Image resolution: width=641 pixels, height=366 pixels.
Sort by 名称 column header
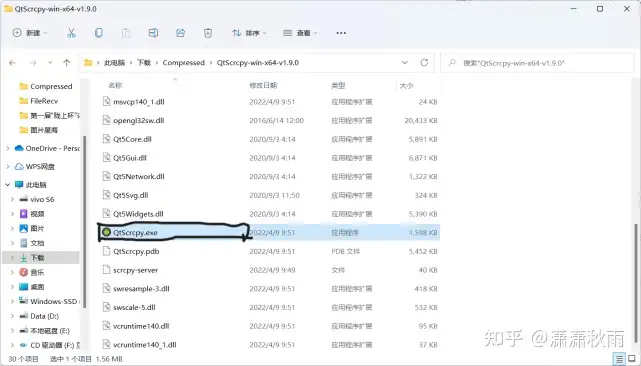tap(115, 85)
